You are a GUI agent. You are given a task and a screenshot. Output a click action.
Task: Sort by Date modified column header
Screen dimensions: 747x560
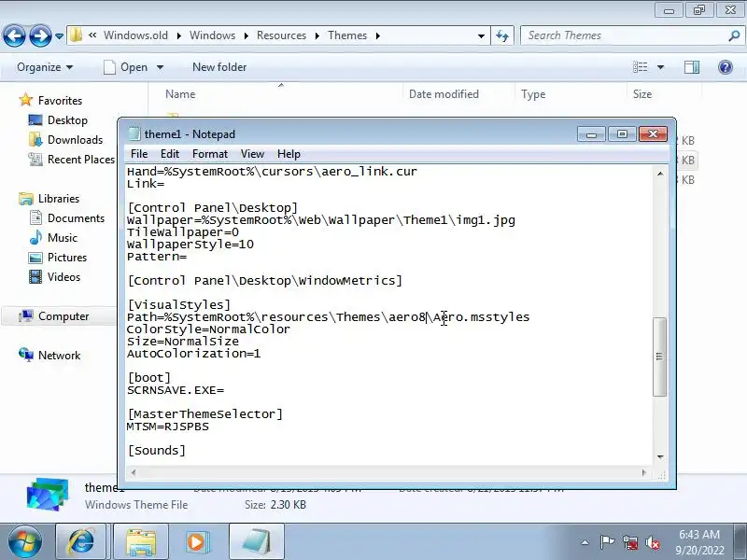[444, 94]
